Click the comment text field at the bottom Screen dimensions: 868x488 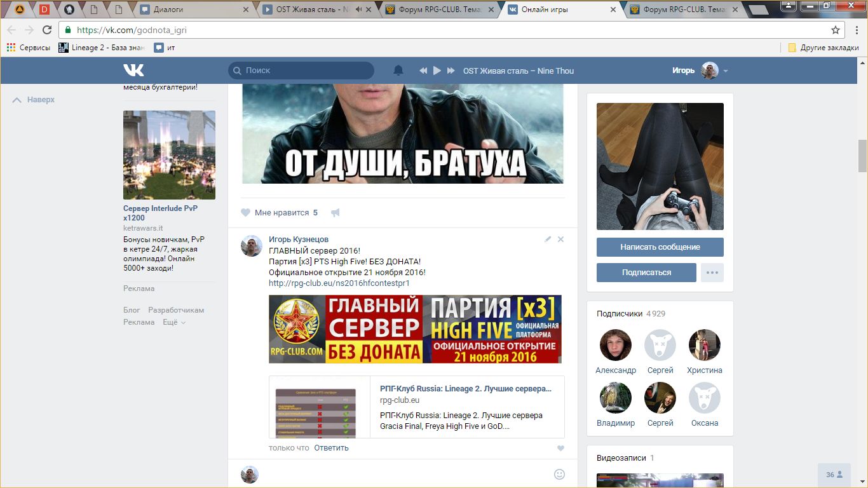pyautogui.click(x=405, y=474)
